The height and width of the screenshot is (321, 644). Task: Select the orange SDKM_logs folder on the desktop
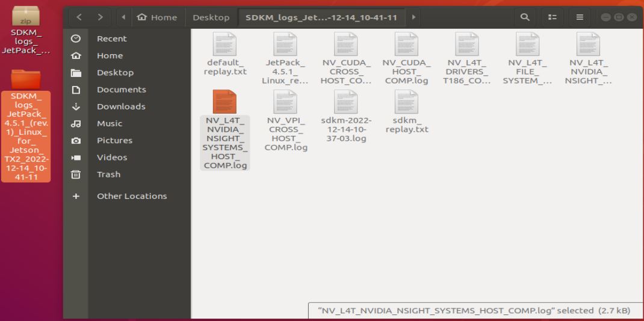point(25,79)
